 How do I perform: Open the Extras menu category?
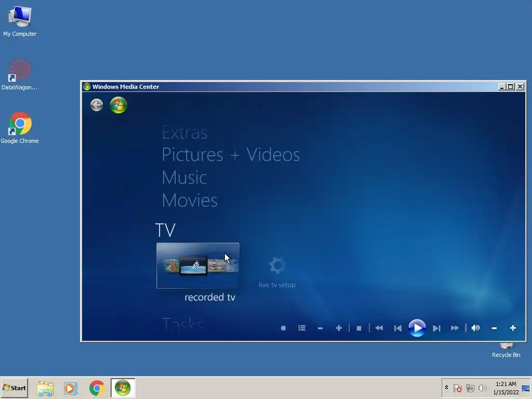(184, 132)
